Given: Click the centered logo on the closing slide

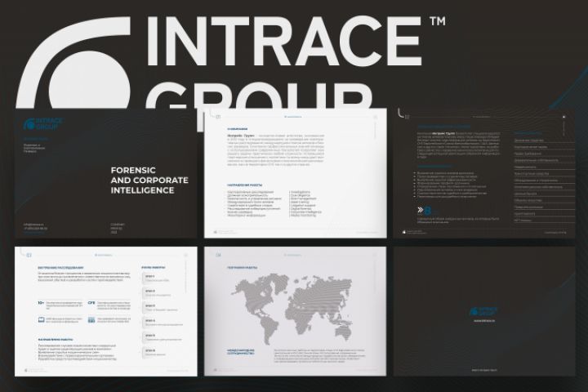Looking at the screenshot, I should pos(483,311).
